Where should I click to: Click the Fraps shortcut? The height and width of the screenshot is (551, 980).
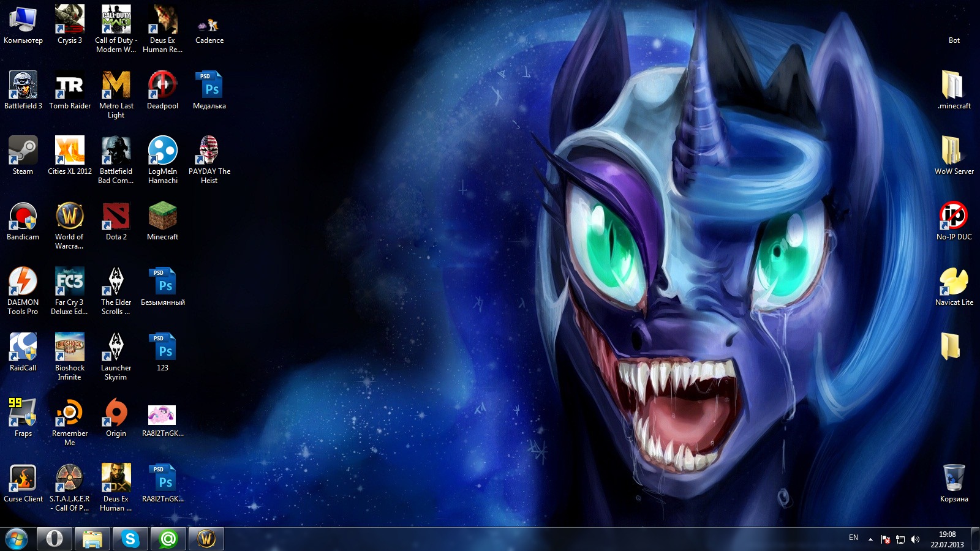(x=23, y=419)
